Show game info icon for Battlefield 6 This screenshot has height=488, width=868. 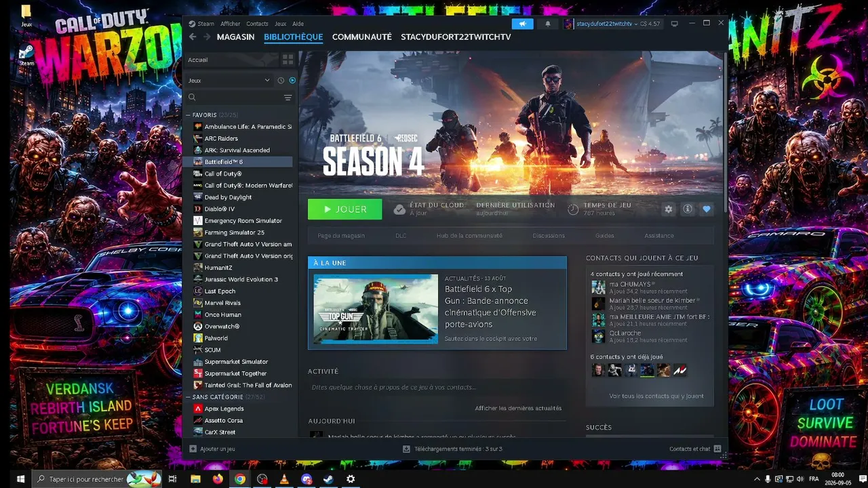(688, 209)
